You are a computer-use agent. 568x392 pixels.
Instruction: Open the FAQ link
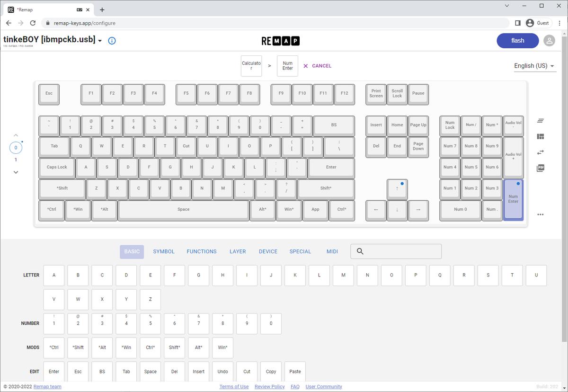(x=295, y=387)
